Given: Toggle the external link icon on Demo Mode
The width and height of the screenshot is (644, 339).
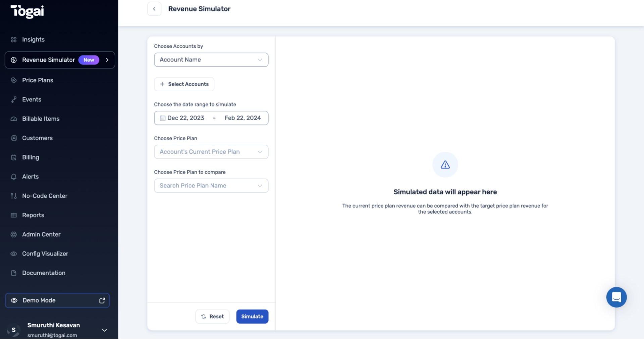Looking at the screenshot, I should [x=102, y=300].
